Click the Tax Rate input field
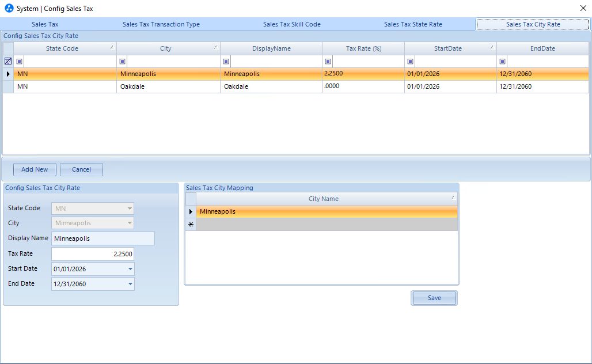The width and height of the screenshot is (592, 364). pyautogui.click(x=93, y=254)
